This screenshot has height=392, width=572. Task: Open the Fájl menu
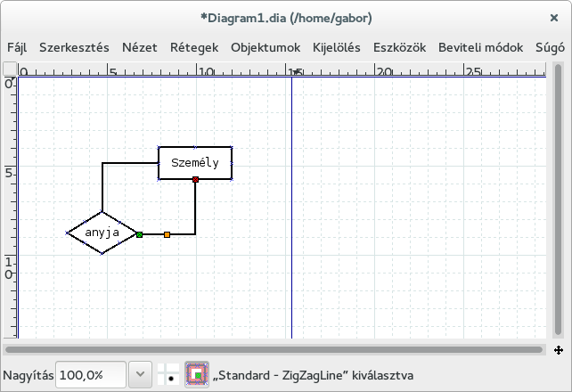click(17, 47)
